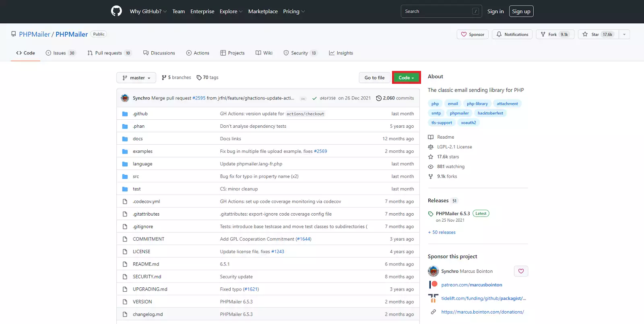Open the master branch dropdown
This screenshot has width=644, height=324.
pos(136,78)
